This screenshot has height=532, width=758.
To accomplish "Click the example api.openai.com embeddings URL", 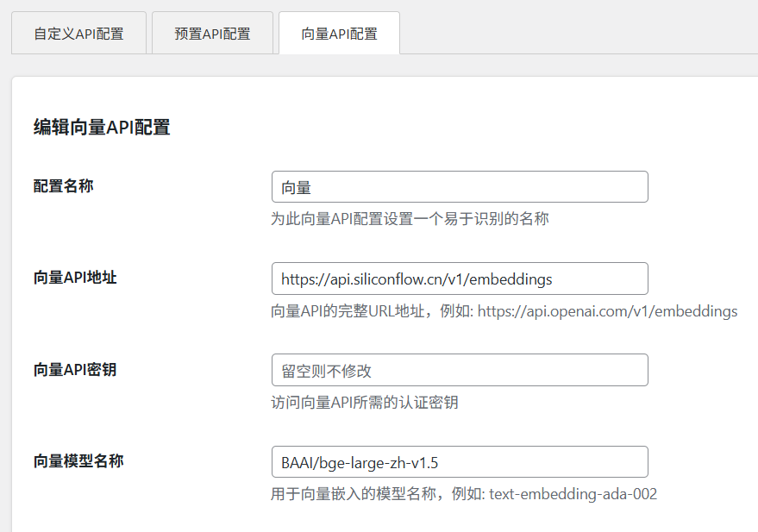I will tap(607, 311).
